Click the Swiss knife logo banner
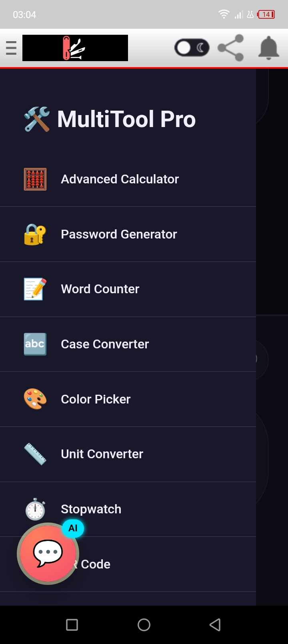The height and width of the screenshot is (644, 288). tap(75, 48)
